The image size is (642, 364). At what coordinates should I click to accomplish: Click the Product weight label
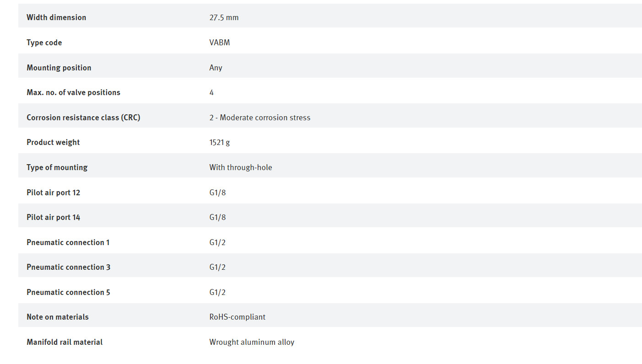pyautogui.click(x=53, y=142)
